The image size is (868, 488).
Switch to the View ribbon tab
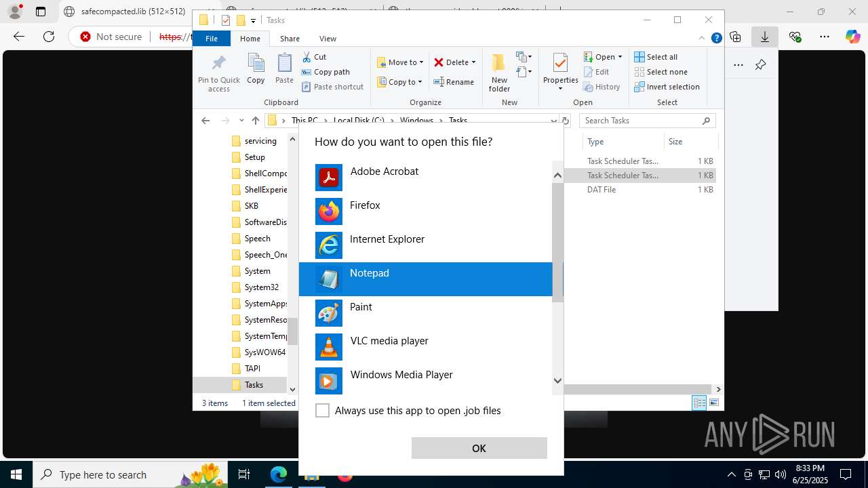(328, 39)
